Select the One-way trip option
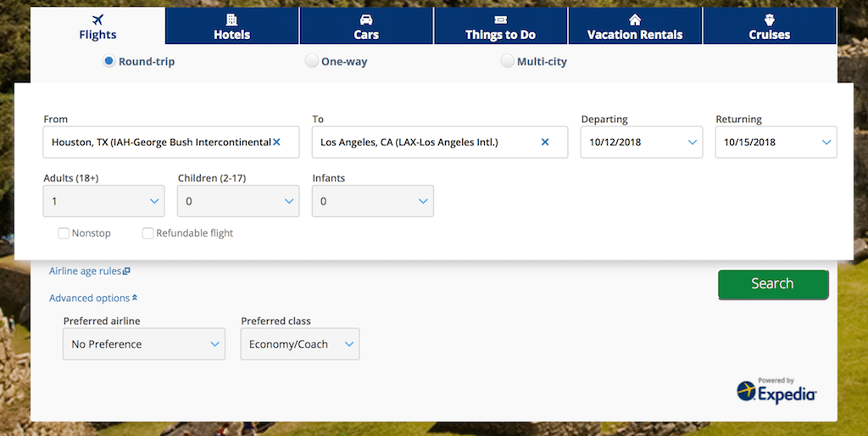The width and height of the screenshot is (868, 436). (x=312, y=61)
